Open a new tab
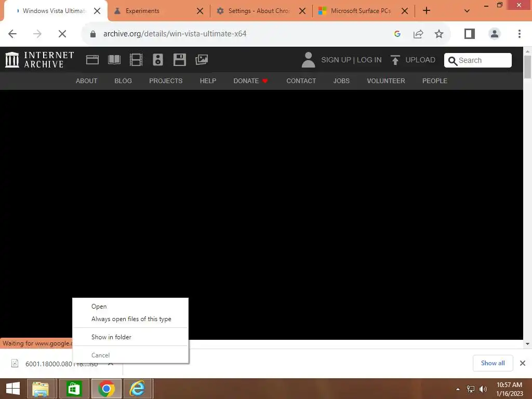Screen dimensions: 532x399 [427, 10]
